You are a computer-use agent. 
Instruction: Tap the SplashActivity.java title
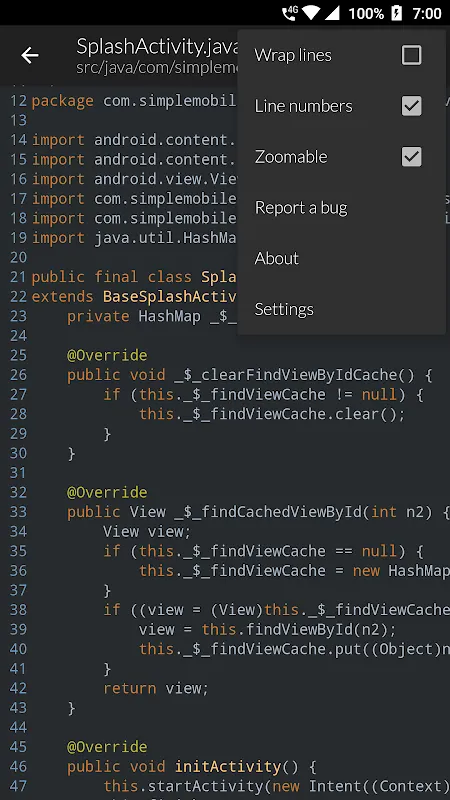pyautogui.click(x=158, y=46)
